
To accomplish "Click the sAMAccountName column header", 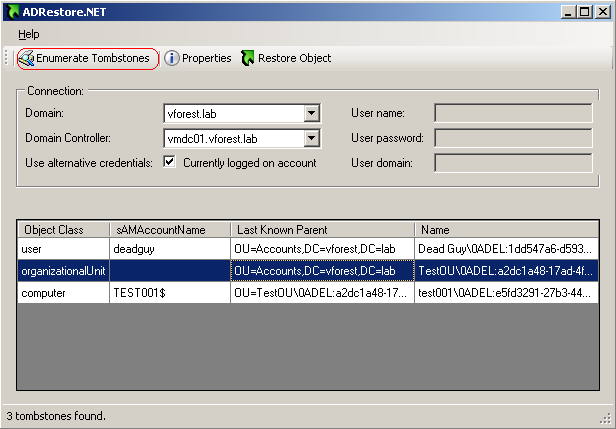I will click(x=170, y=229).
